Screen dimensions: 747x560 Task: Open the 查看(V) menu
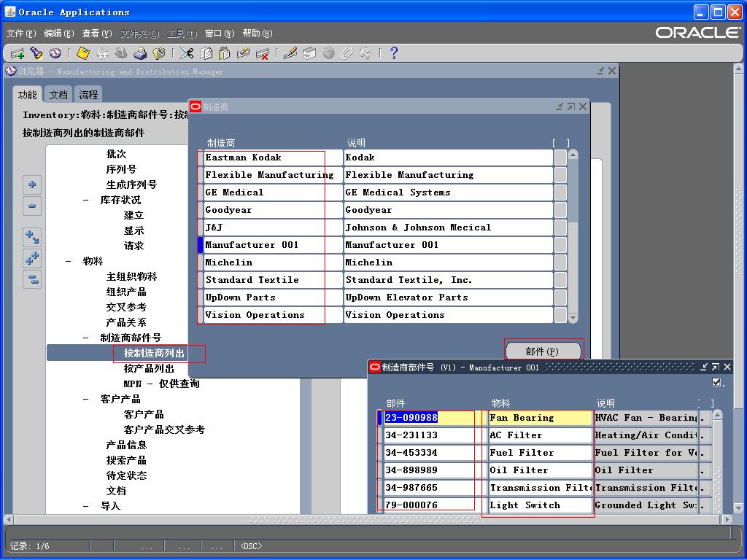pos(97,34)
